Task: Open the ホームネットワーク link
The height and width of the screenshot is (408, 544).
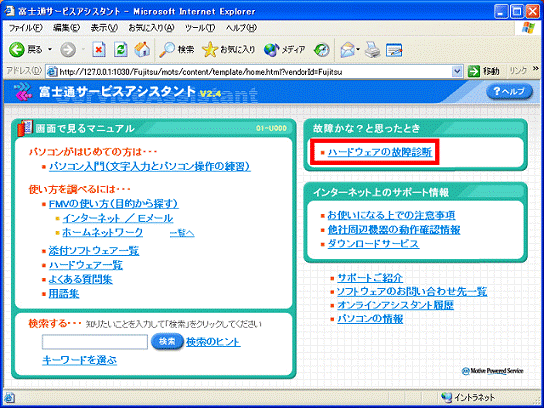Action: click(x=103, y=232)
